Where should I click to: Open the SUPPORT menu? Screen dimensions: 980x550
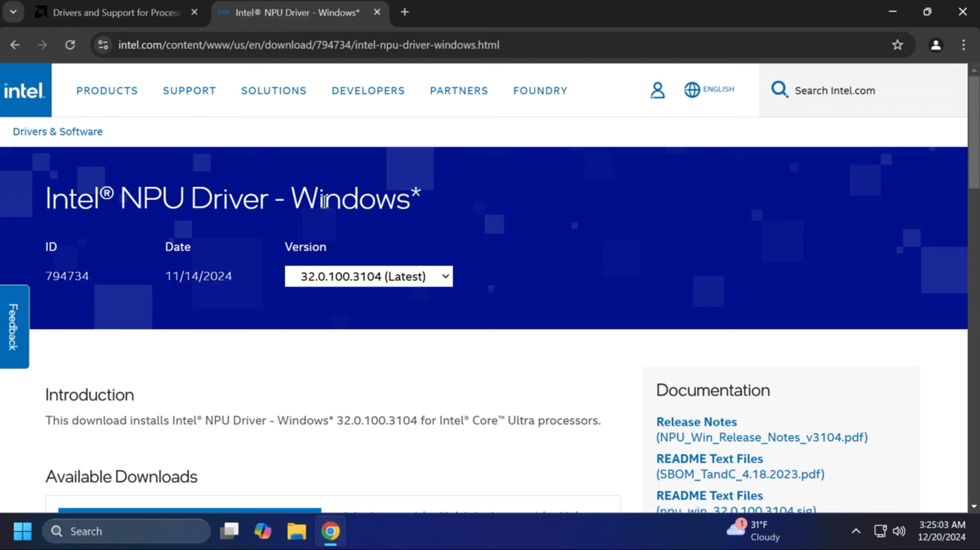click(x=189, y=91)
